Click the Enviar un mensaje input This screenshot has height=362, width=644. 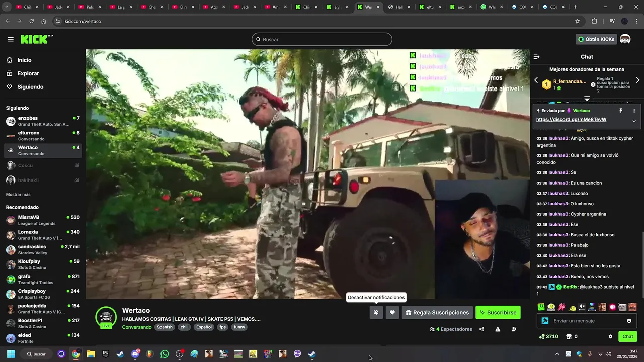(x=587, y=321)
